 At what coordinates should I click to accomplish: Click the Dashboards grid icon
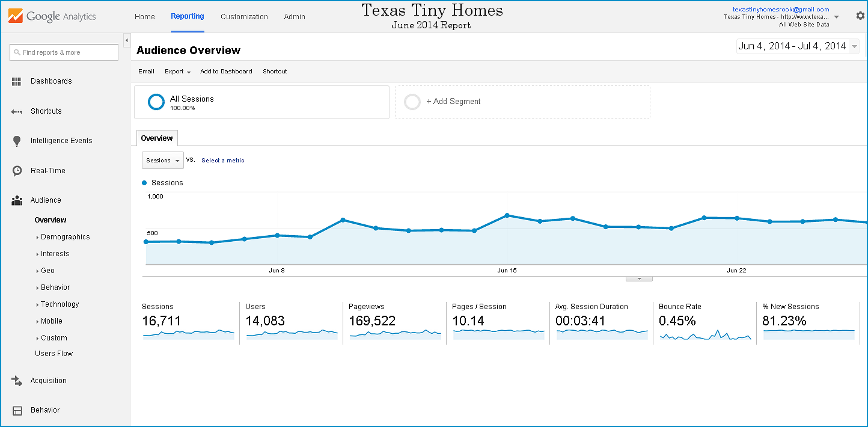point(17,81)
